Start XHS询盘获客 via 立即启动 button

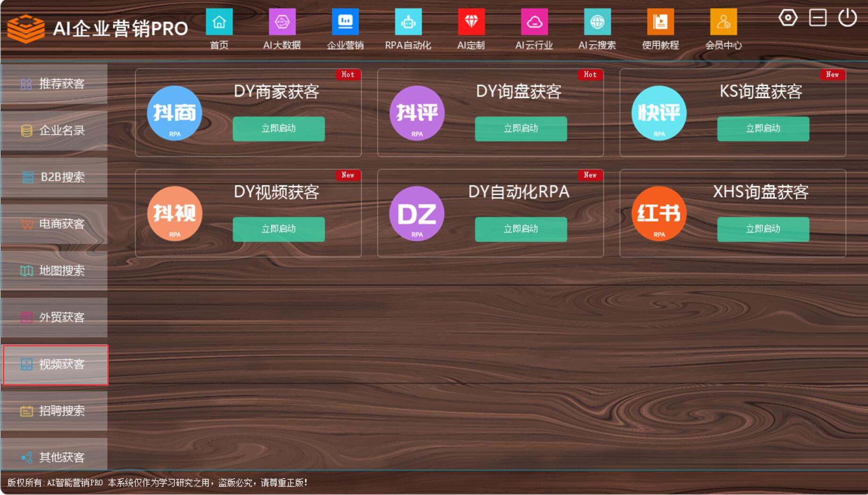point(763,229)
